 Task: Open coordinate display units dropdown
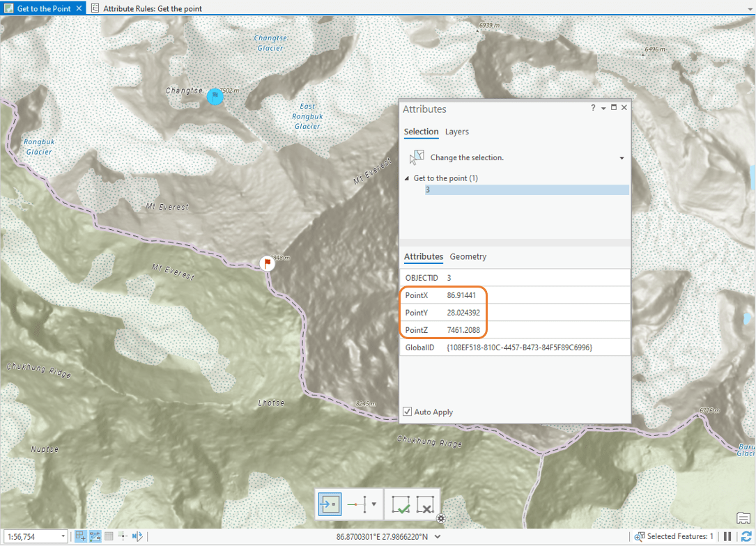(438, 536)
